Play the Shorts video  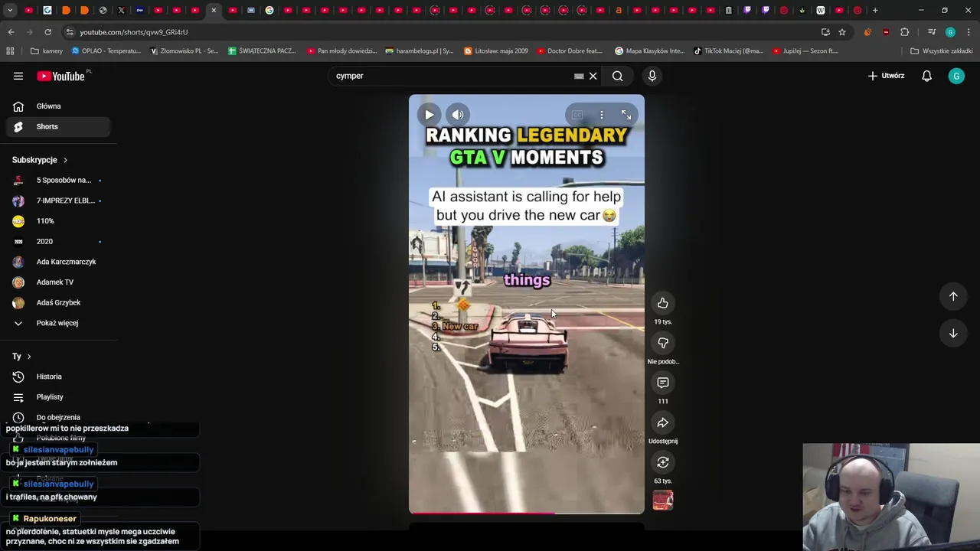430,115
